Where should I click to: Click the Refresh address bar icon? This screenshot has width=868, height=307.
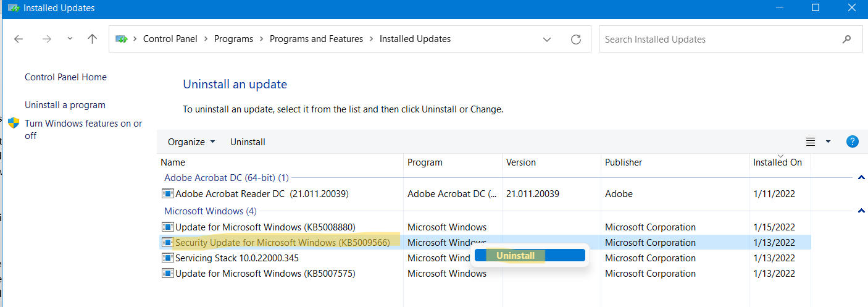(x=576, y=40)
